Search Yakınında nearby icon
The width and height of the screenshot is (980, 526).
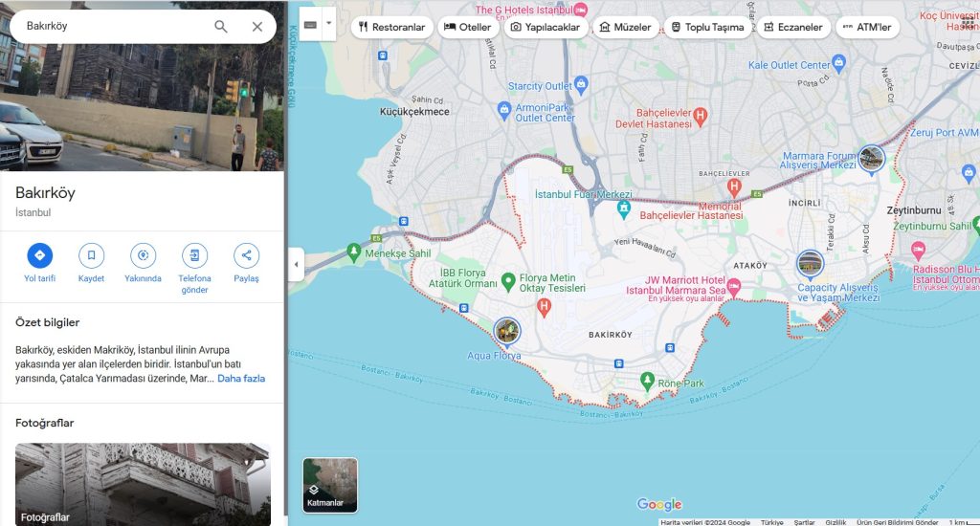click(x=144, y=255)
